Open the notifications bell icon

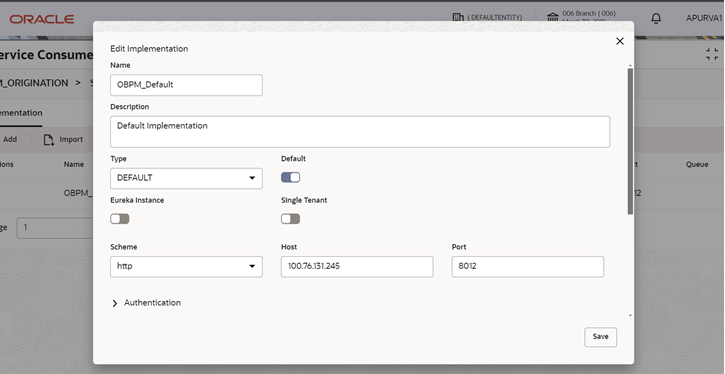point(656,18)
